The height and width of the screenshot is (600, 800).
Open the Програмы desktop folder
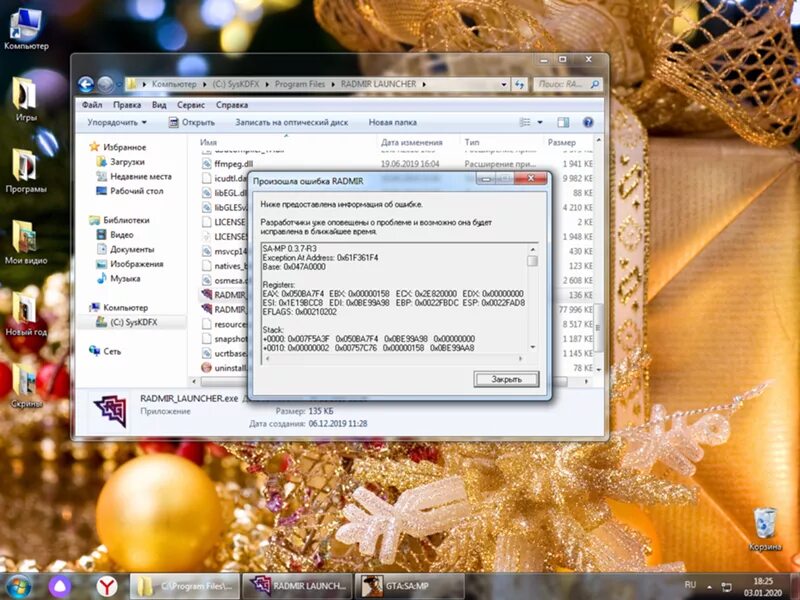(x=24, y=171)
